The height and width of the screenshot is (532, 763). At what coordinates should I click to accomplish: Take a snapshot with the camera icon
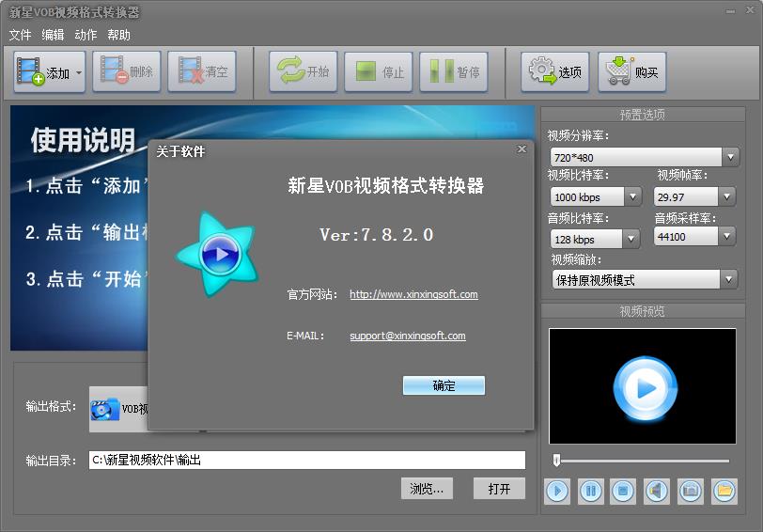[x=690, y=490]
